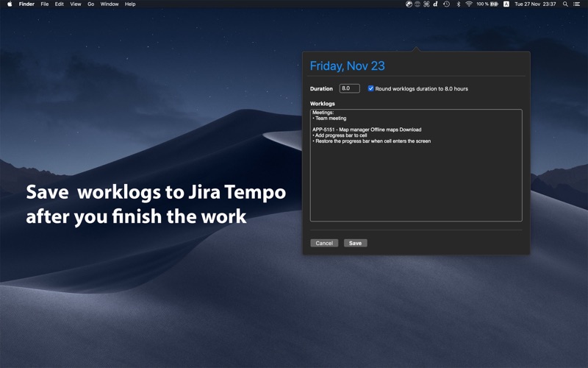Click the italic d menu bar icon
Image resolution: width=588 pixels, height=368 pixels.
click(x=435, y=4)
